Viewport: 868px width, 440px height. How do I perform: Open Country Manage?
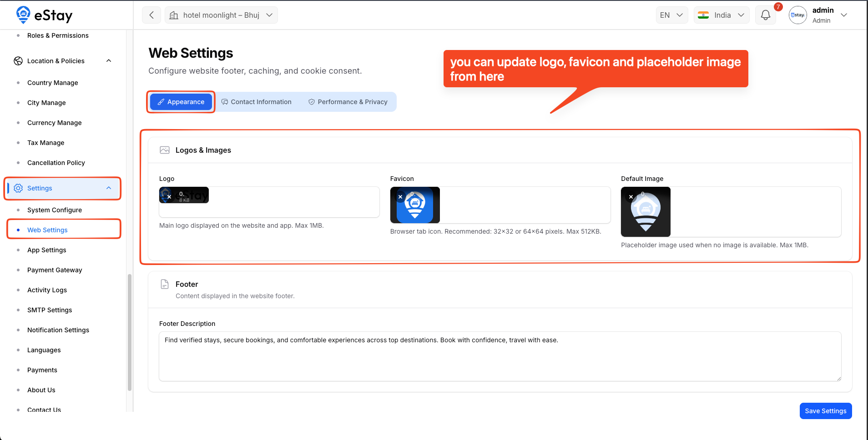tap(53, 83)
